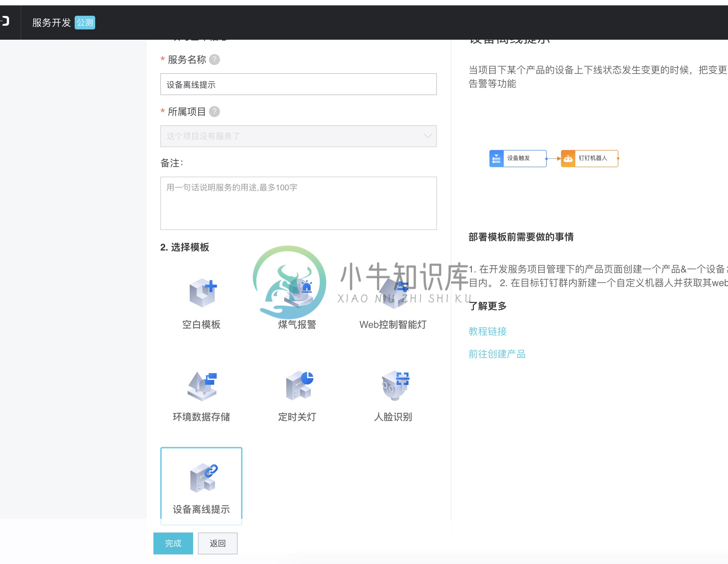This screenshot has width=728, height=564.
Task: Click the 空白模板 label
Action: tap(201, 324)
